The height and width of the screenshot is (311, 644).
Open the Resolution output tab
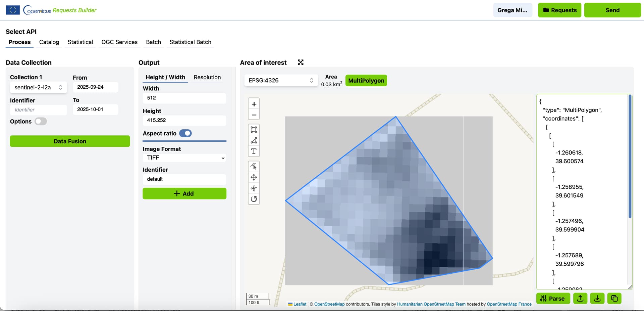point(207,77)
